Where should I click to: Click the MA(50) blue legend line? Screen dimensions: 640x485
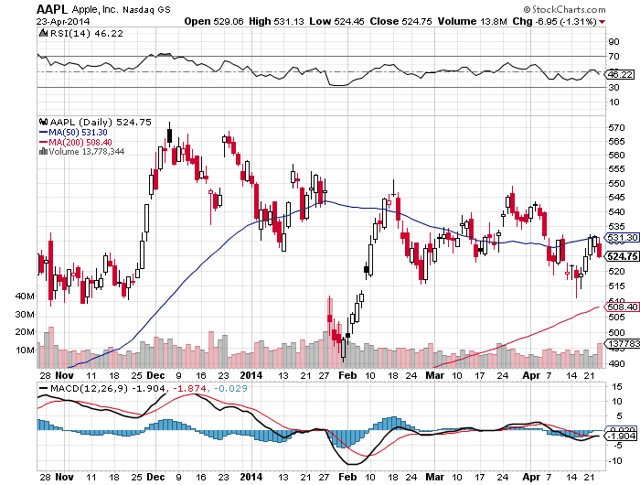tap(43, 132)
